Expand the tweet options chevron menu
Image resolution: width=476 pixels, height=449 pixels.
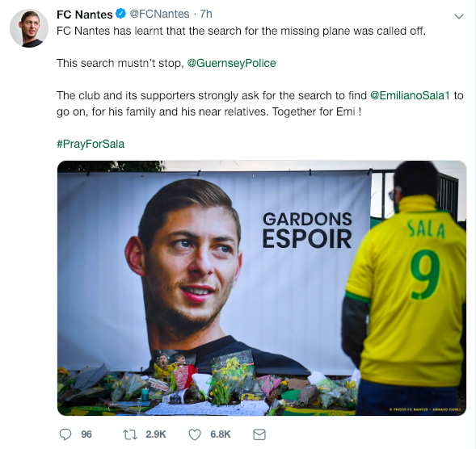coord(459,16)
